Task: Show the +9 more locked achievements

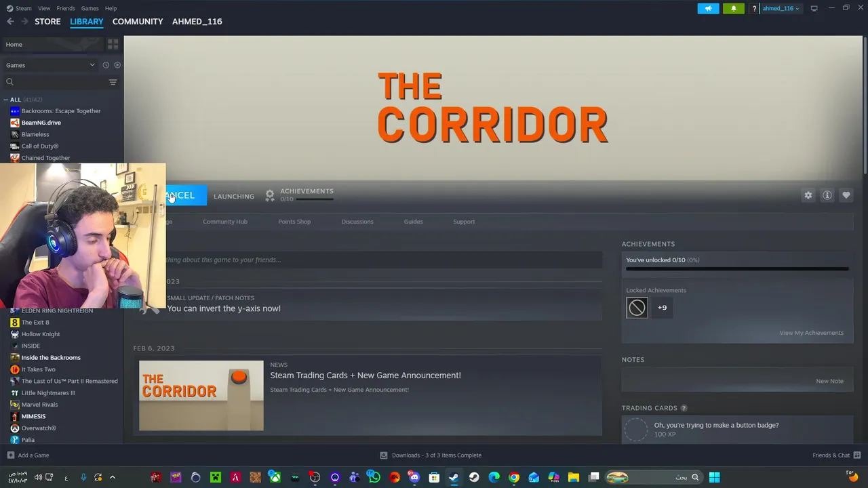Action: point(662,308)
